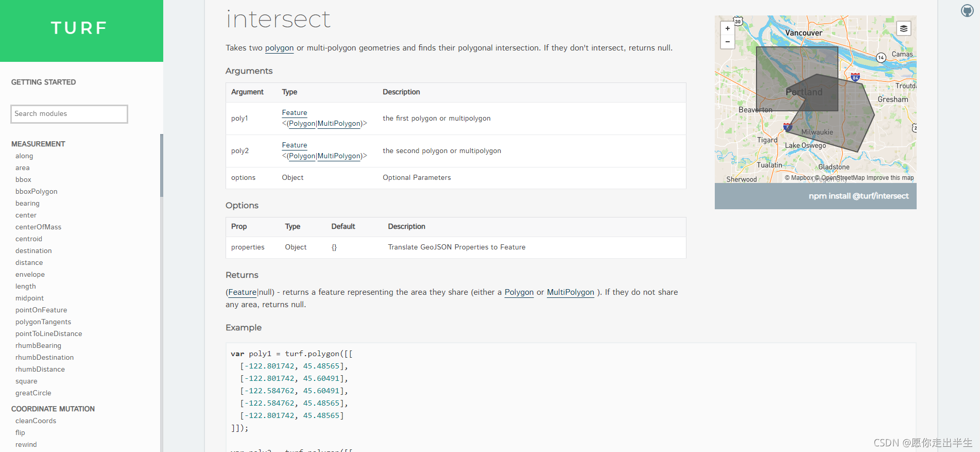This screenshot has height=452, width=980.
Task: Focus the Search modules input field
Action: tap(69, 114)
